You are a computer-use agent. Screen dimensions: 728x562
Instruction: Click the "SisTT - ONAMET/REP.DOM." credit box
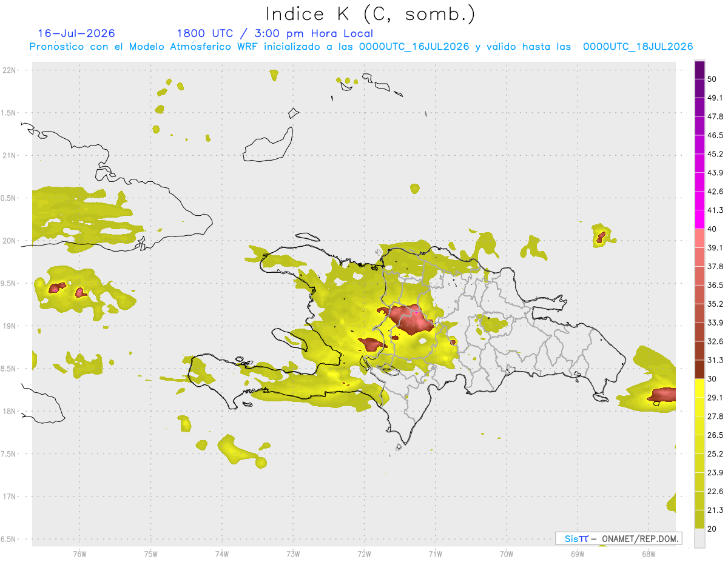tap(619, 538)
